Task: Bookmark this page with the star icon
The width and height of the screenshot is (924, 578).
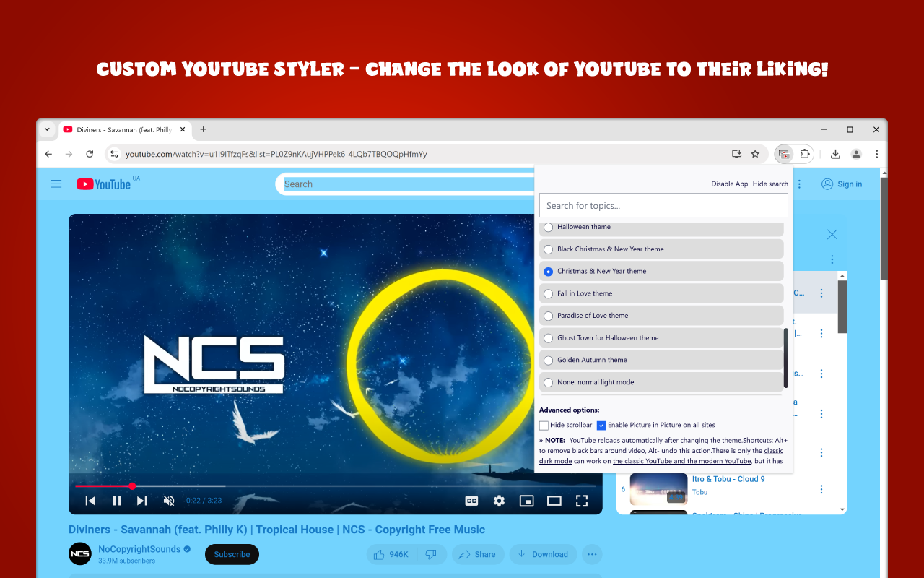Action: [755, 154]
